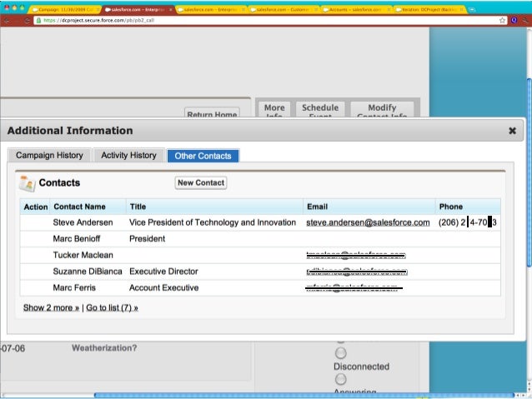Open a new browser tab
The width and height of the screenshot is (532, 399).
[x=473, y=9]
